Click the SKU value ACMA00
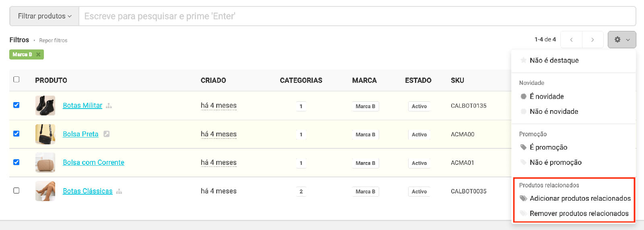 (462, 134)
